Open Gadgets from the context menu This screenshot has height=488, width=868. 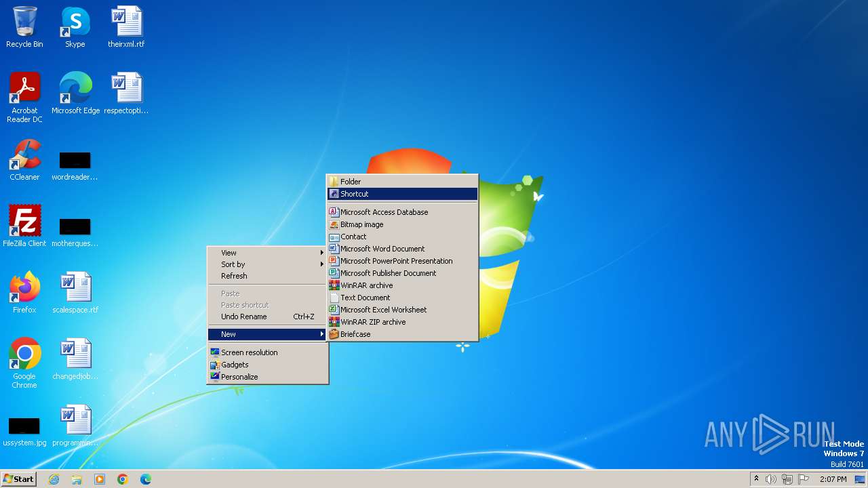click(x=268, y=365)
